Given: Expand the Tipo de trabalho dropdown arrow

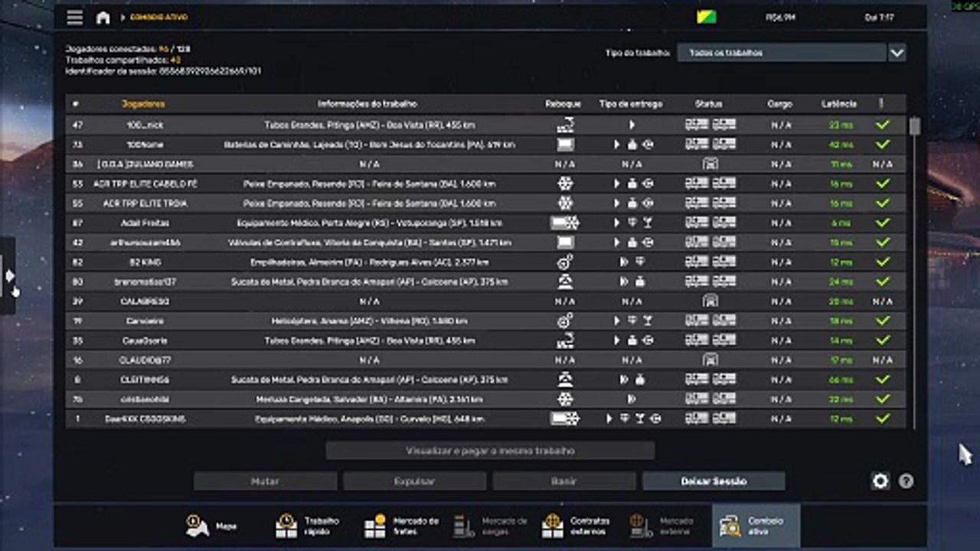Looking at the screenshot, I should [x=897, y=53].
